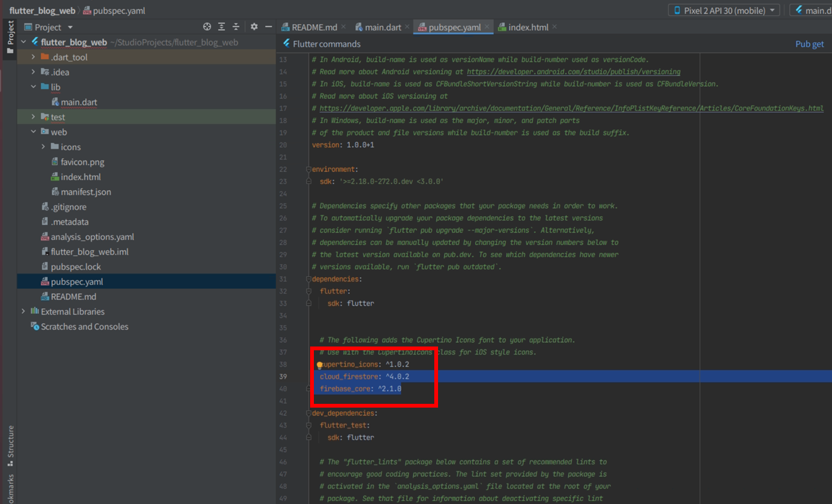Select analysis_options.yaml file

coord(92,237)
